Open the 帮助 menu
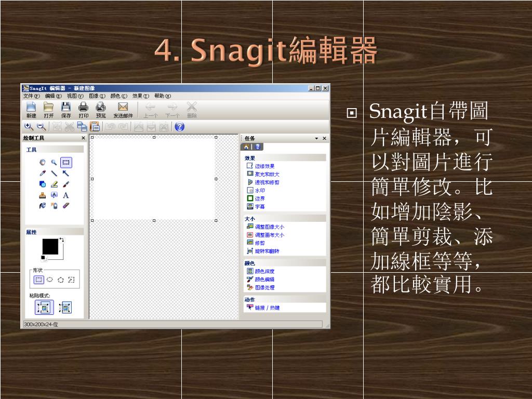The height and width of the screenshot is (399, 532). [163, 96]
